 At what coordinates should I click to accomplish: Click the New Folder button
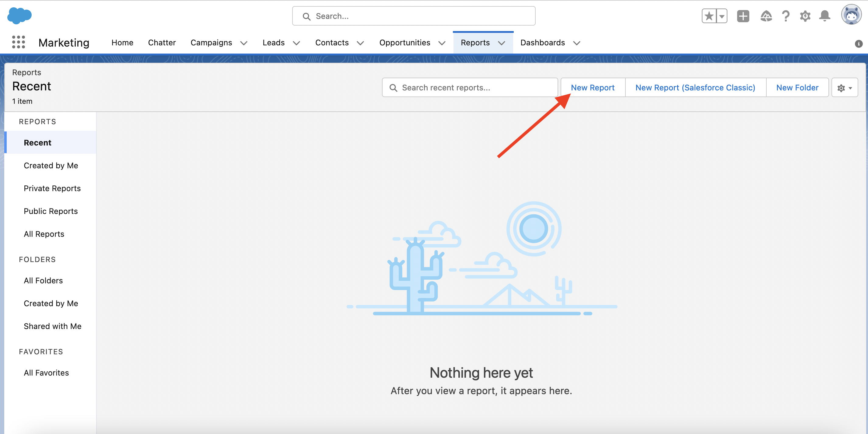pos(797,88)
